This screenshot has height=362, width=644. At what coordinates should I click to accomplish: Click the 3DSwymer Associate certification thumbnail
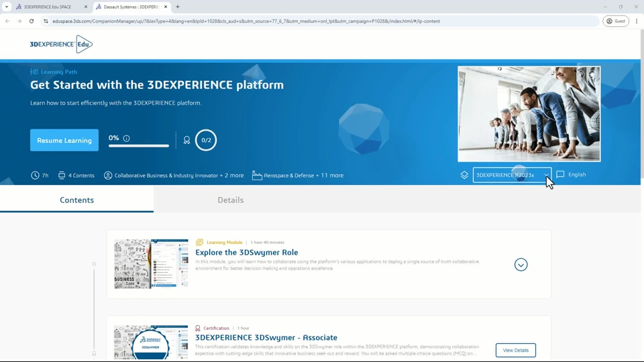151,343
